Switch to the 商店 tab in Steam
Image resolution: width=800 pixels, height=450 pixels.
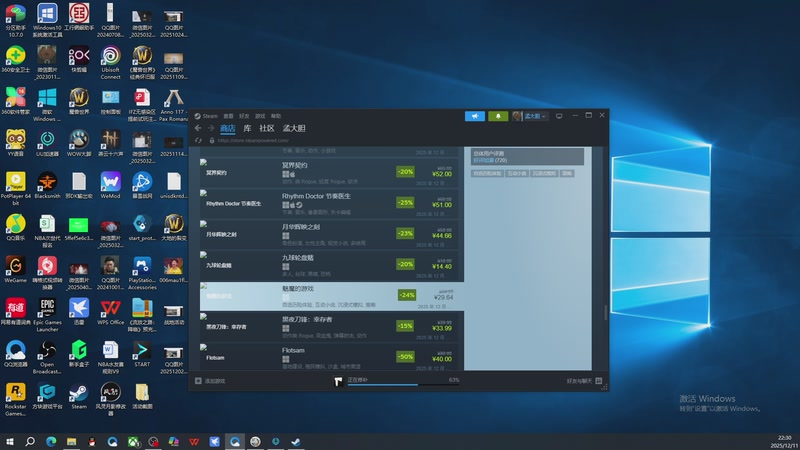[x=228, y=128]
